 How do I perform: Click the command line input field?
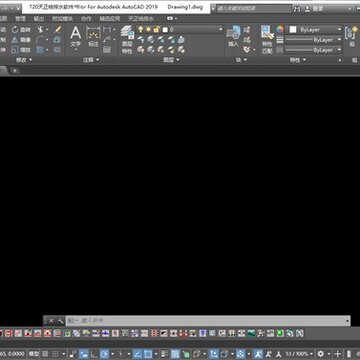(206, 321)
